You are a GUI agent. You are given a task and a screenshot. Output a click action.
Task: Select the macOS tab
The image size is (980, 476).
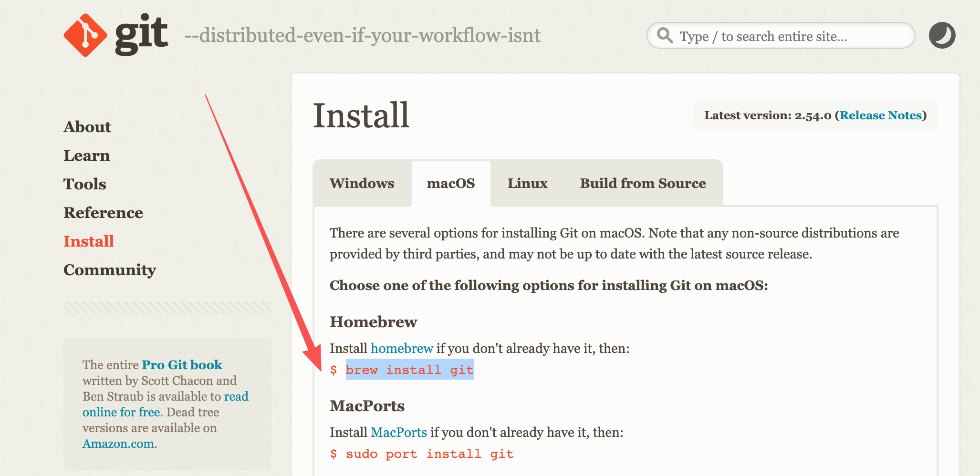coord(451,183)
